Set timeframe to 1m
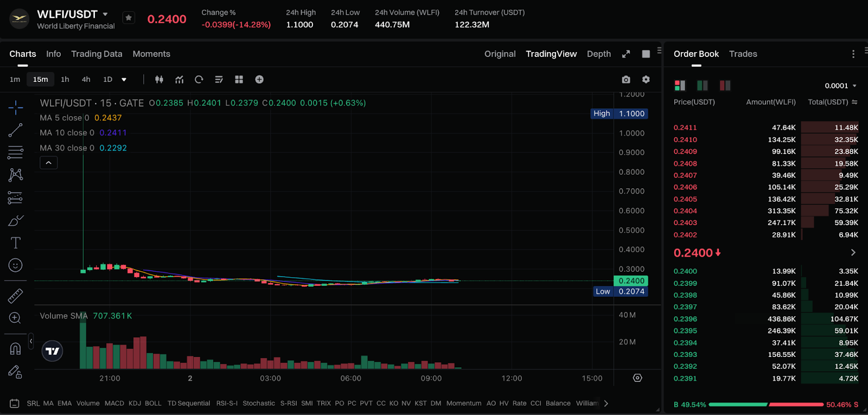Viewport: 868px width, 415px height. point(15,79)
